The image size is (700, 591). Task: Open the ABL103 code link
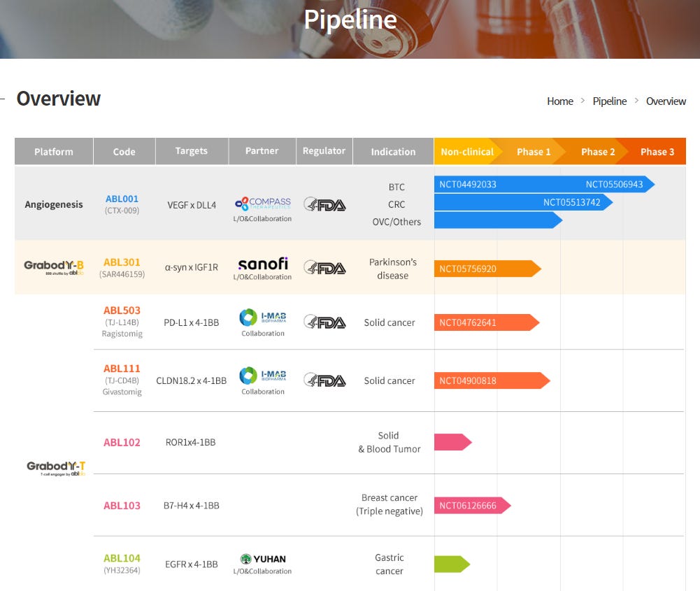122,505
